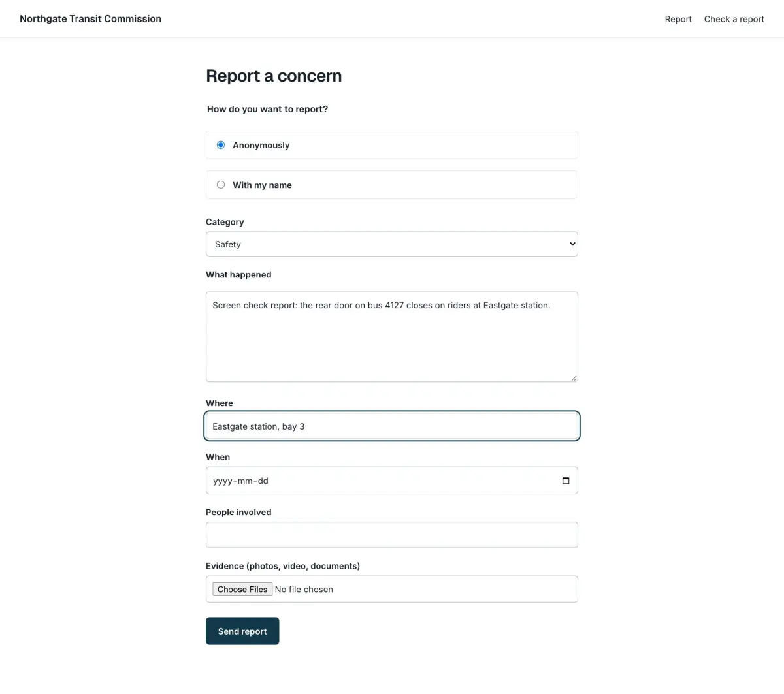Click the How do you want to report label
Screen dimensions: 784x694
267,109
